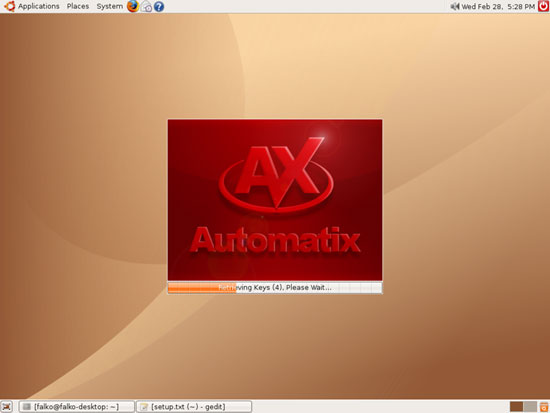Click the Automatix splash image

pyautogui.click(x=275, y=200)
